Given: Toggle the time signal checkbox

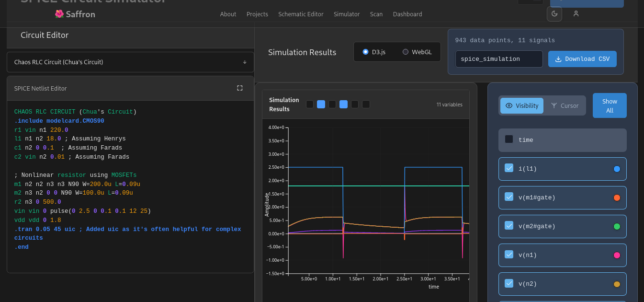Looking at the screenshot, I should point(509,139).
